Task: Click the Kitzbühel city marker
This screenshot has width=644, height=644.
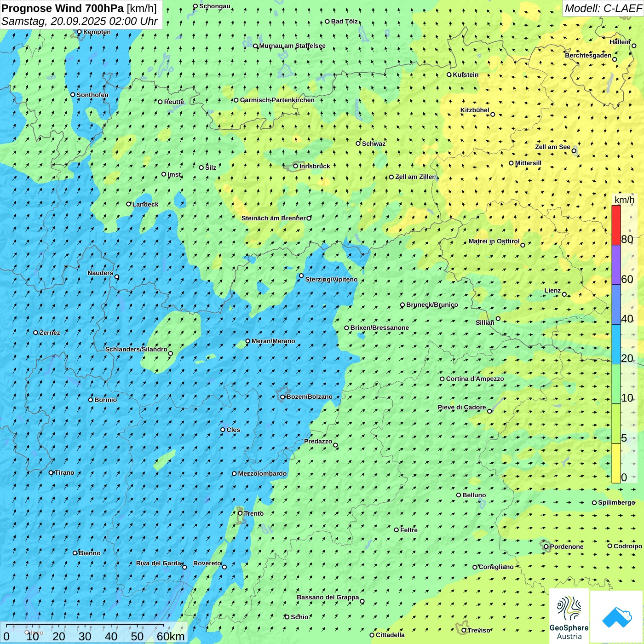Action: click(493, 115)
